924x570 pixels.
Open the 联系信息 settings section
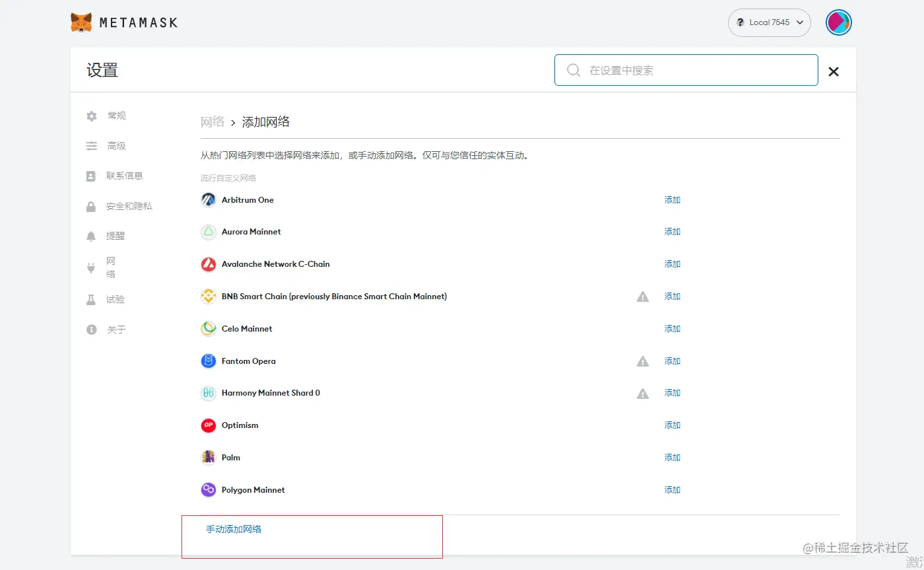click(x=125, y=176)
